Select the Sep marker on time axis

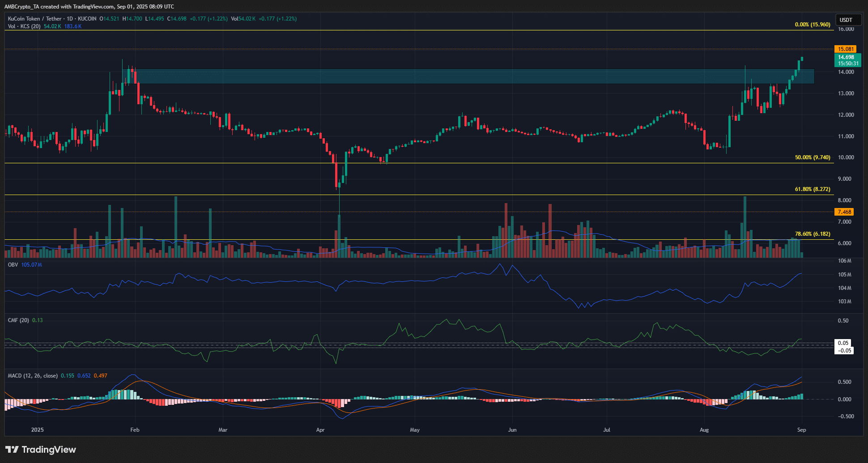coord(801,430)
